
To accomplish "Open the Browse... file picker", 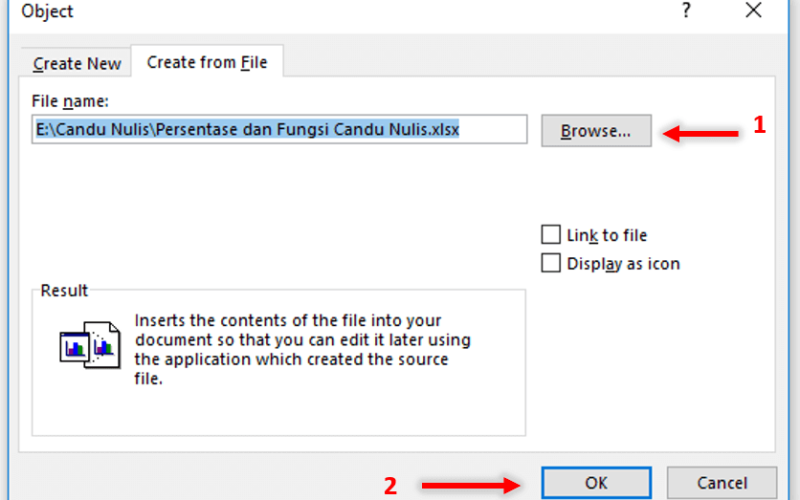I will [596, 131].
